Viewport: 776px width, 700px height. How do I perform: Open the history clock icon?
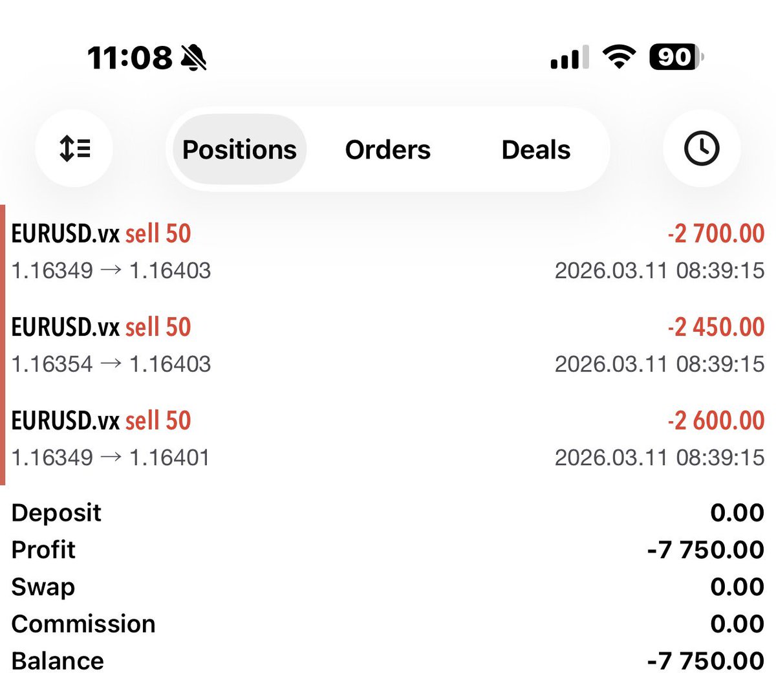click(702, 149)
